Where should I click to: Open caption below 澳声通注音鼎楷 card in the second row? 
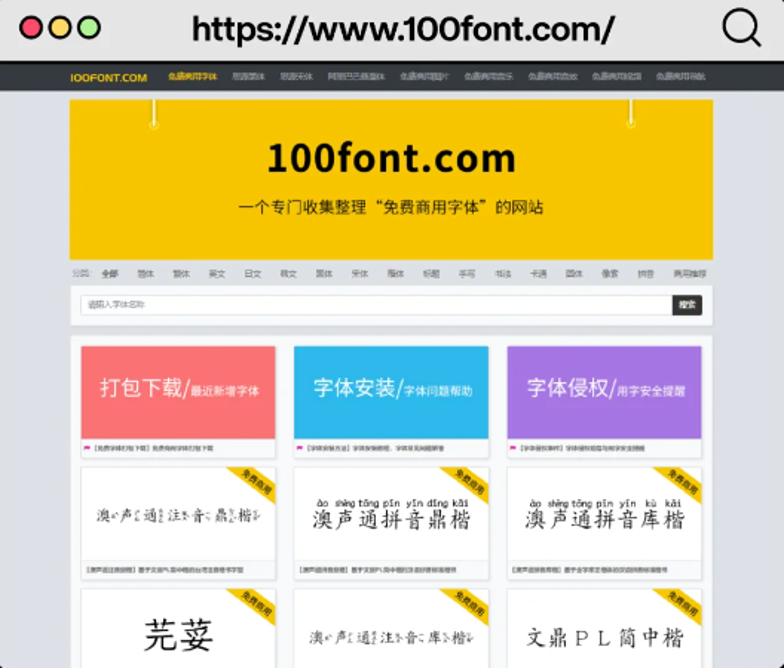(x=164, y=570)
